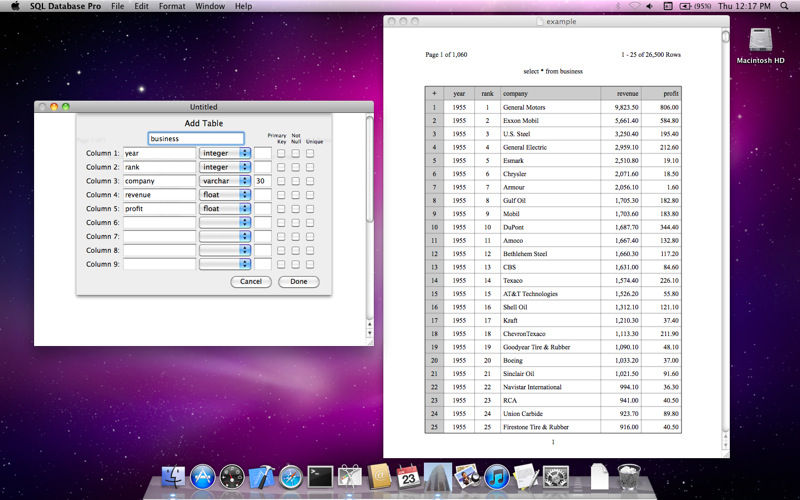Open the Format menu

point(172,6)
